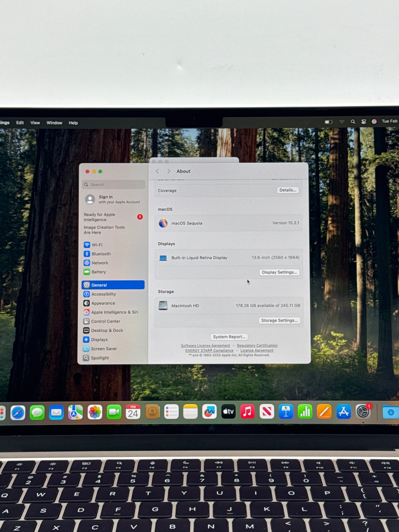Open Battery settings pane
This screenshot has height=532, width=399.
tap(98, 272)
